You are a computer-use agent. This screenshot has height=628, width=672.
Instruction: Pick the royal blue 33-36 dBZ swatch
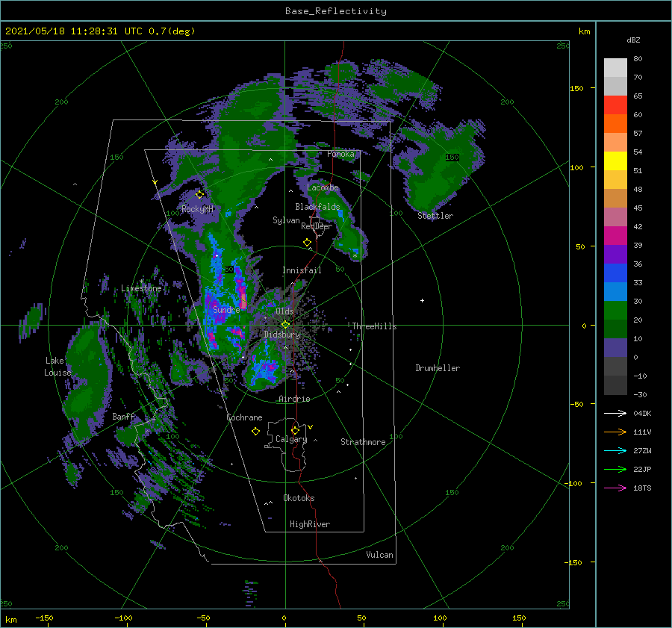click(615, 273)
